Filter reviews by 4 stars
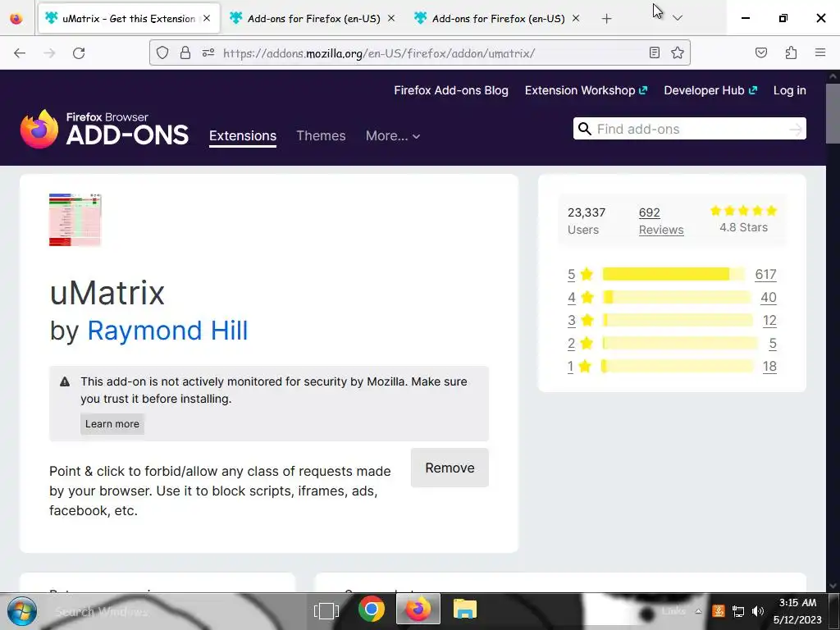 click(x=580, y=297)
